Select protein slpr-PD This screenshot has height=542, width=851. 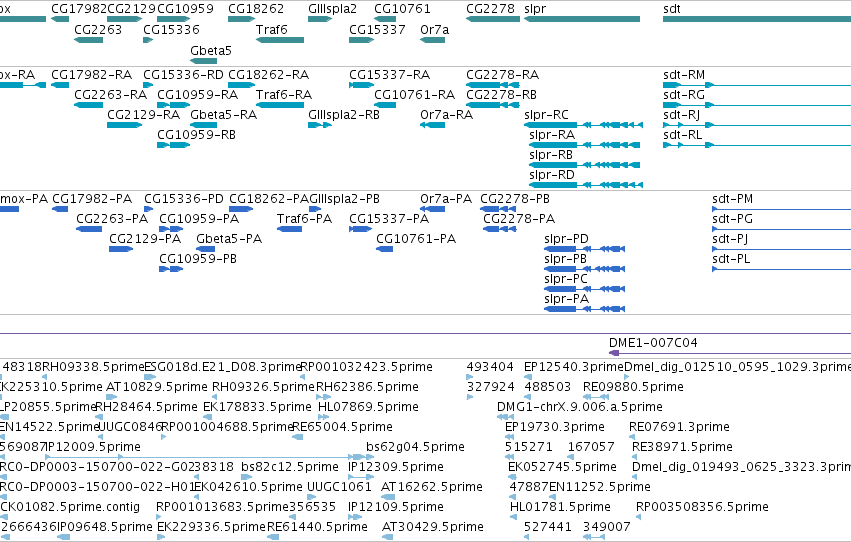coord(566,239)
